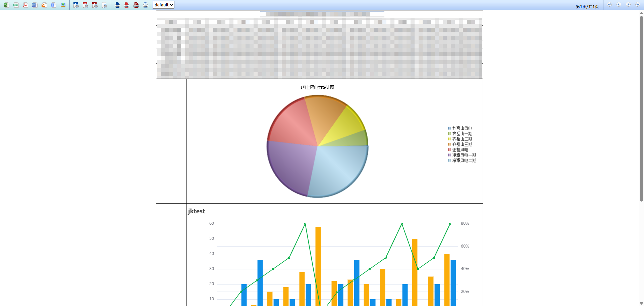Screen dimensions: 644x306
Task: Open print preview marked with dark-red 'P'
Action: pyautogui.click(x=95, y=5)
